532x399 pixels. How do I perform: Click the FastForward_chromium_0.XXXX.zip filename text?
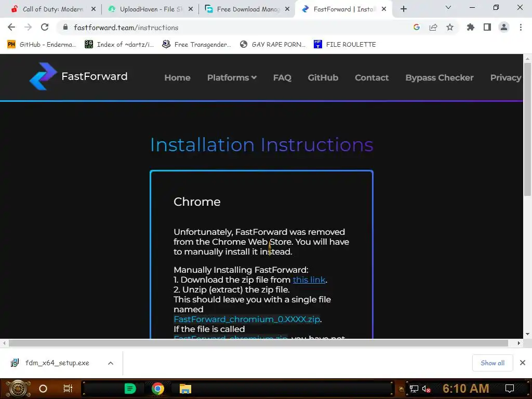tap(247, 320)
